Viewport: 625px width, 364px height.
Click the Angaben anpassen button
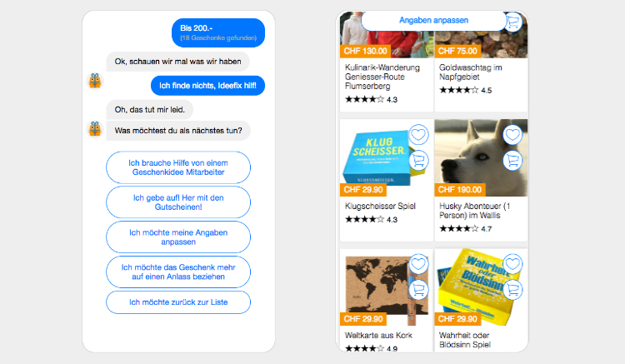[x=433, y=20]
